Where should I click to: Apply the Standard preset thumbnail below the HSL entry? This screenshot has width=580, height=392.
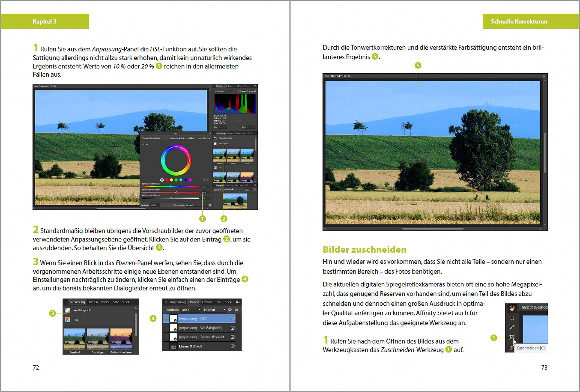point(75,339)
